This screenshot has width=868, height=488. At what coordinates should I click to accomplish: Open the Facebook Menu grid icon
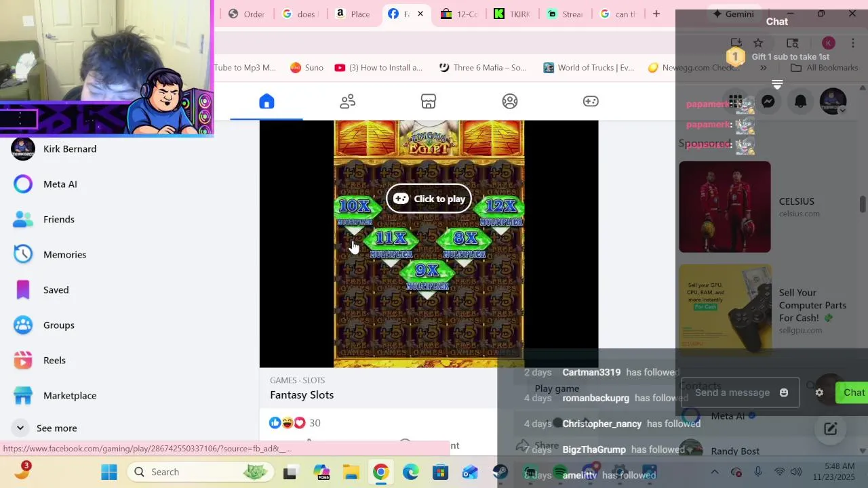pyautogui.click(x=736, y=102)
